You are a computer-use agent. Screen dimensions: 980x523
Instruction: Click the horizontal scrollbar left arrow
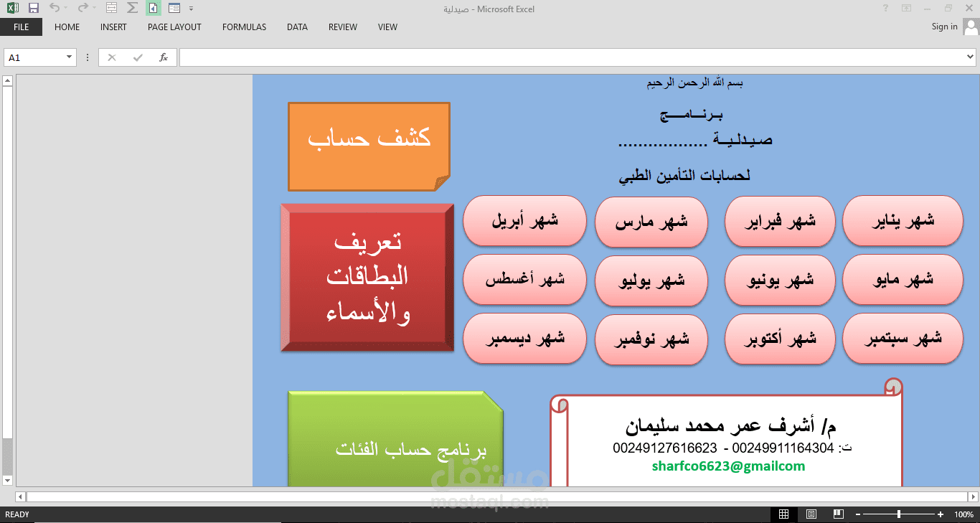coord(20,496)
